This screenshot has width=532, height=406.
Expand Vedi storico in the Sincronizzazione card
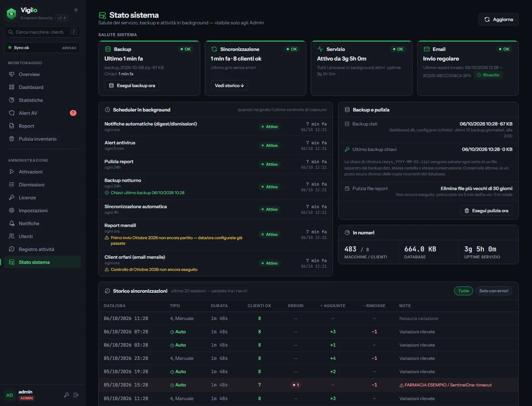229,85
